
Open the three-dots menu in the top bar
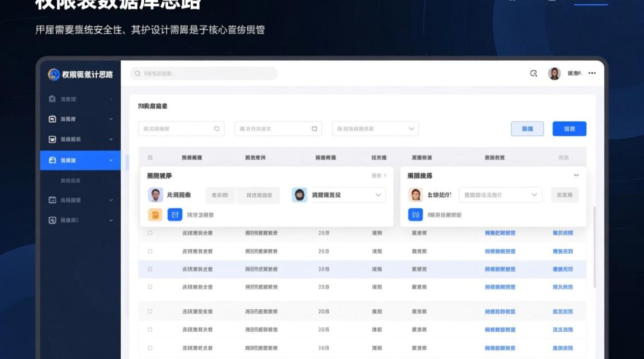tap(592, 73)
